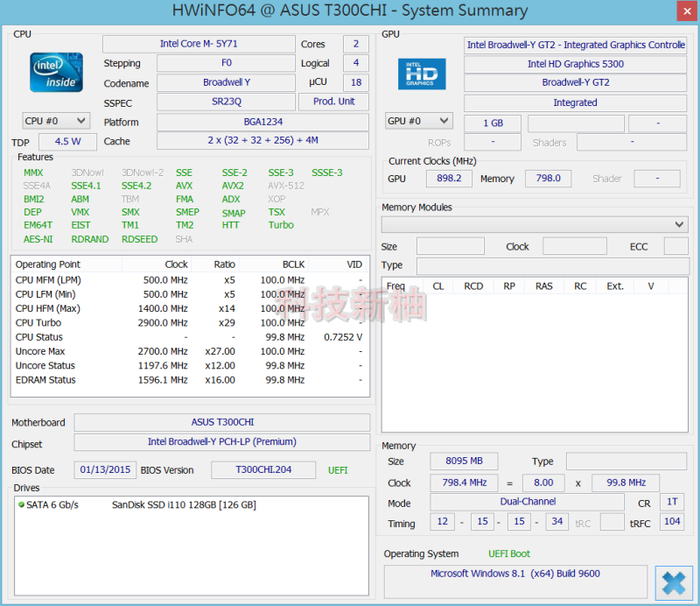Click the AES-NI feature label
Viewport: 700px width, 606px height.
coord(38,240)
